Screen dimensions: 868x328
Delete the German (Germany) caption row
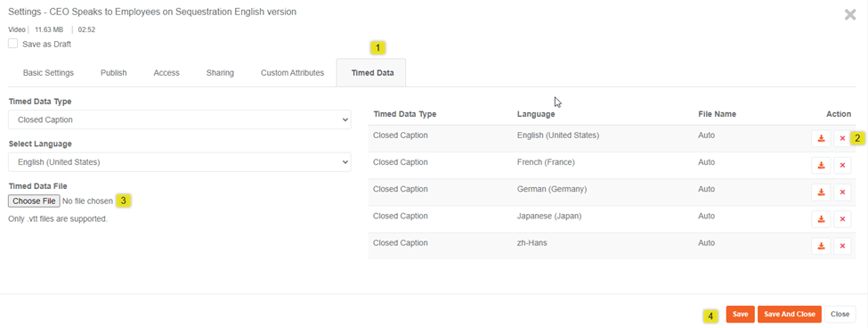click(842, 193)
